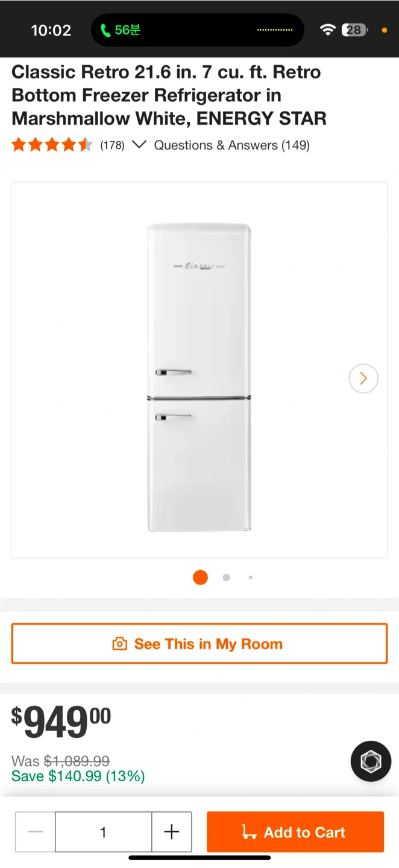This screenshot has width=399, height=868.
Task: Click the cart icon inside Add to Cart
Action: 249,832
